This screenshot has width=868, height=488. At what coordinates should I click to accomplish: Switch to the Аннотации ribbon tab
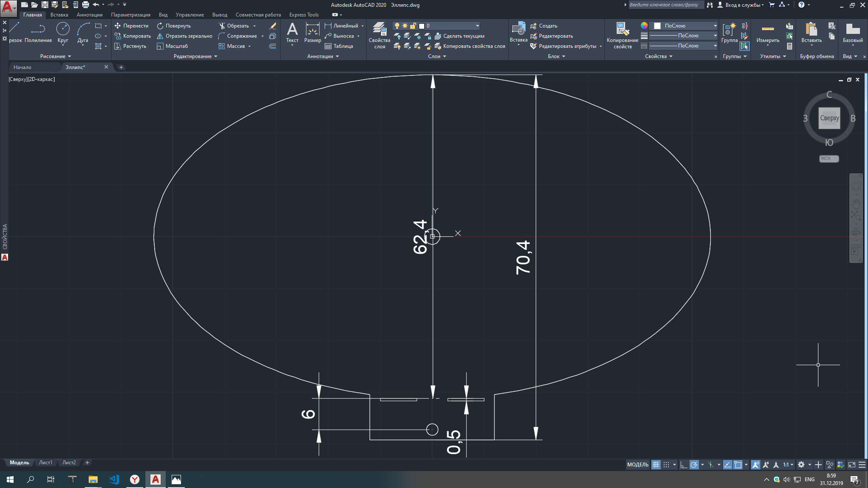[x=89, y=15]
